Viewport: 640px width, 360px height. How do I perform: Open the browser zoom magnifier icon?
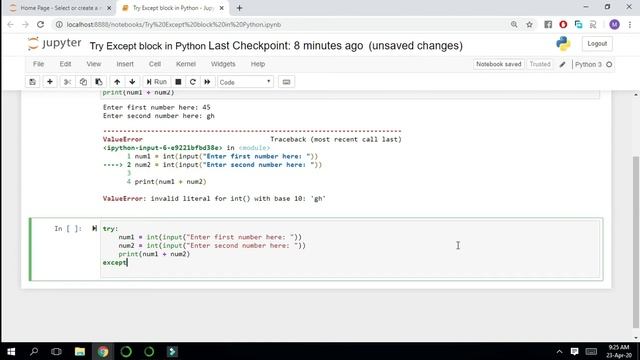514,24
